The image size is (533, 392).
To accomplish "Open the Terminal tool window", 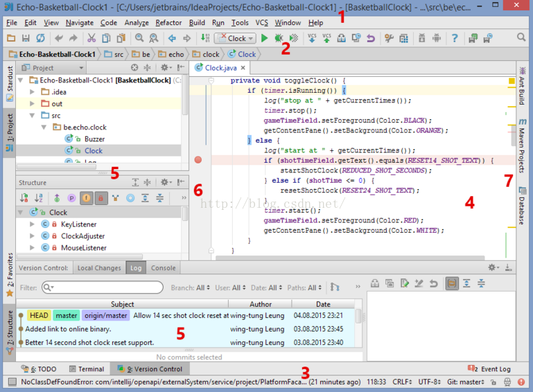I will [87, 369].
